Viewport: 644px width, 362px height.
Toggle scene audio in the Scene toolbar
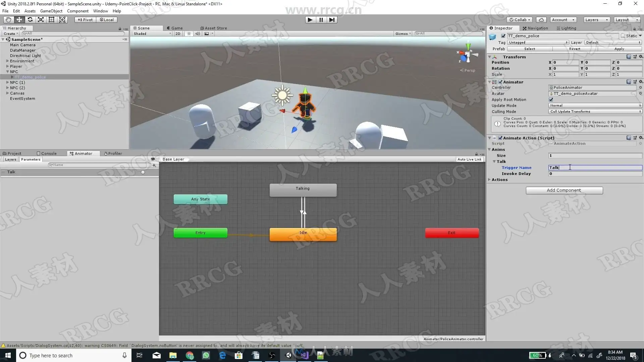[x=198, y=34]
